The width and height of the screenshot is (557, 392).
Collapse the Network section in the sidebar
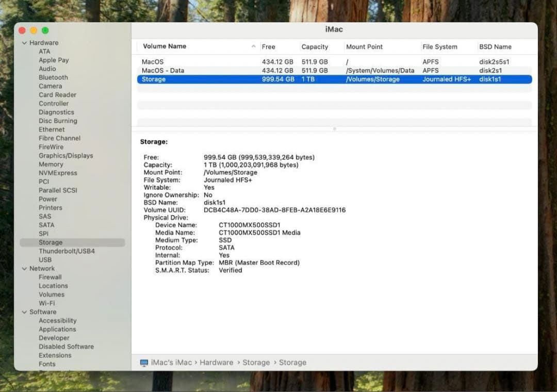24,268
